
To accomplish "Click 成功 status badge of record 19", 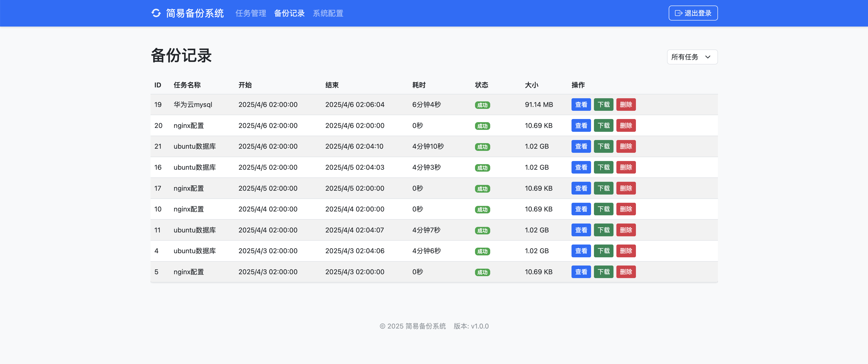I will pyautogui.click(x=482, y=105).
